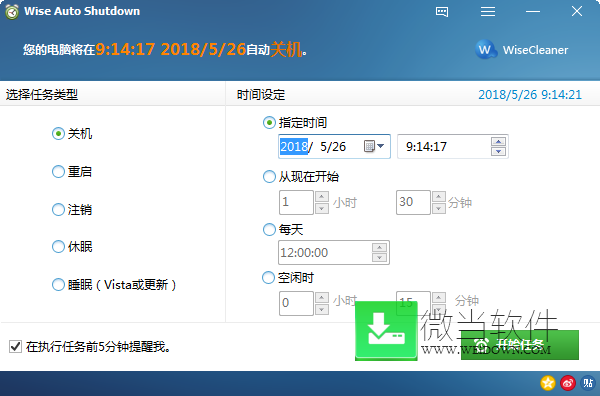The width and height of the screenshot is (600, 396).
Task: Click the time field showing 9:14:17
Action: (453, 146)
